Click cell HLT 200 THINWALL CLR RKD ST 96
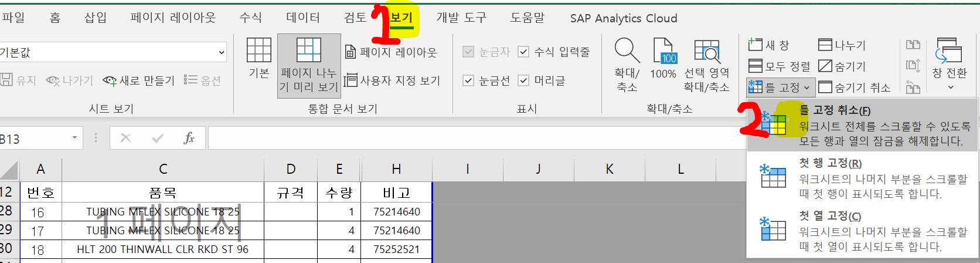Viewport: 980px width, 263px height. (x=163, y=249)
